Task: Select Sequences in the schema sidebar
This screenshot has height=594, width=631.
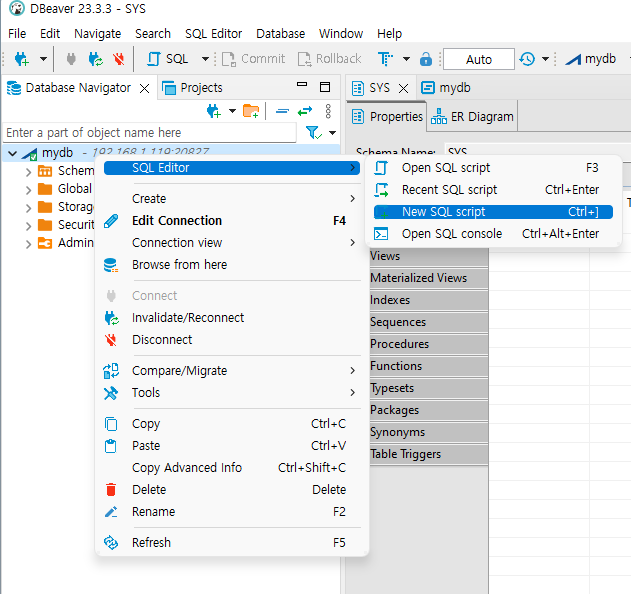Action: tap(398, 322)
